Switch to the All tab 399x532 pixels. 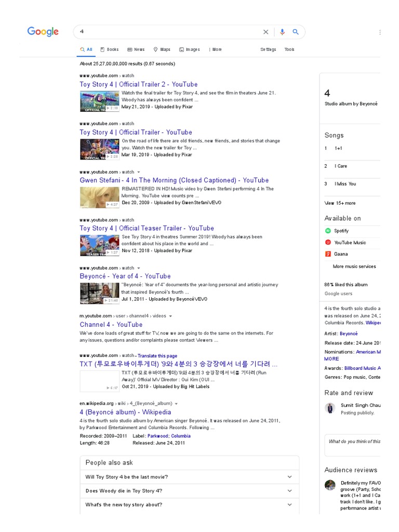pos(86,49)
